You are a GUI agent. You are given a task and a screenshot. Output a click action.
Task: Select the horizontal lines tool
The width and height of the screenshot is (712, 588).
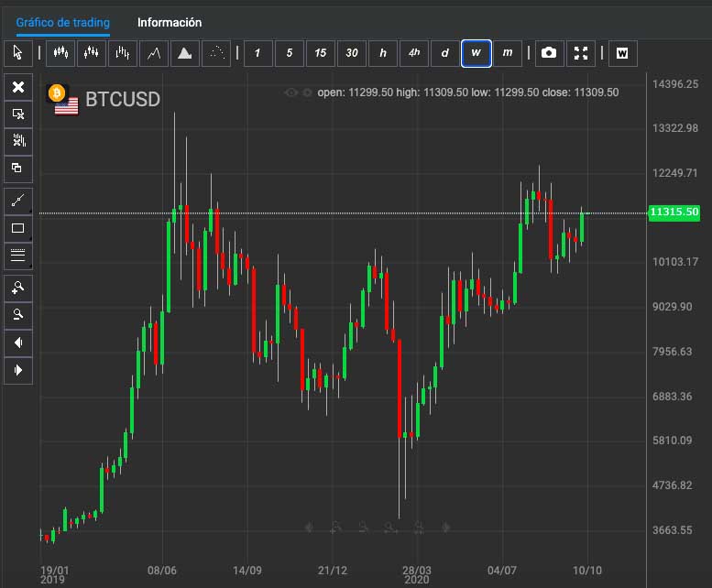click(x=18, y=255)
